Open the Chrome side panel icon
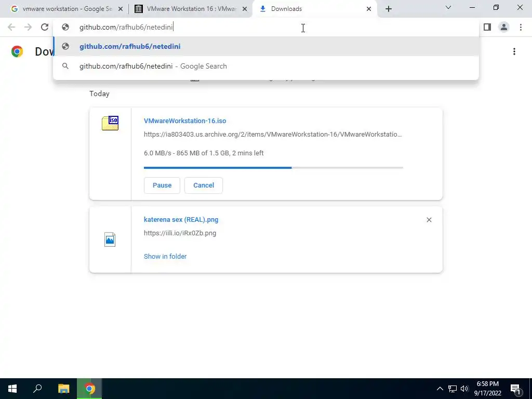Image resolution: width=532 pixels, height=399 pixels. [x=487, y=27]
